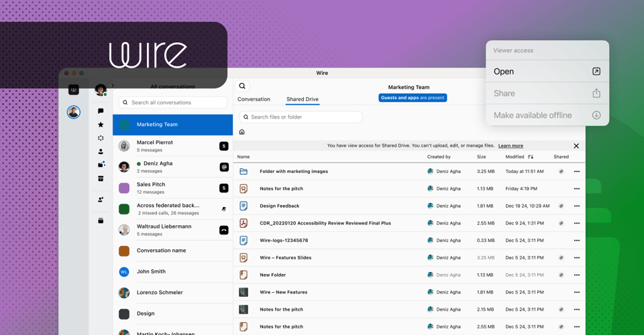
Task: Open more options for New Folder
Action: pyautogui.click(x=577, y=275)
